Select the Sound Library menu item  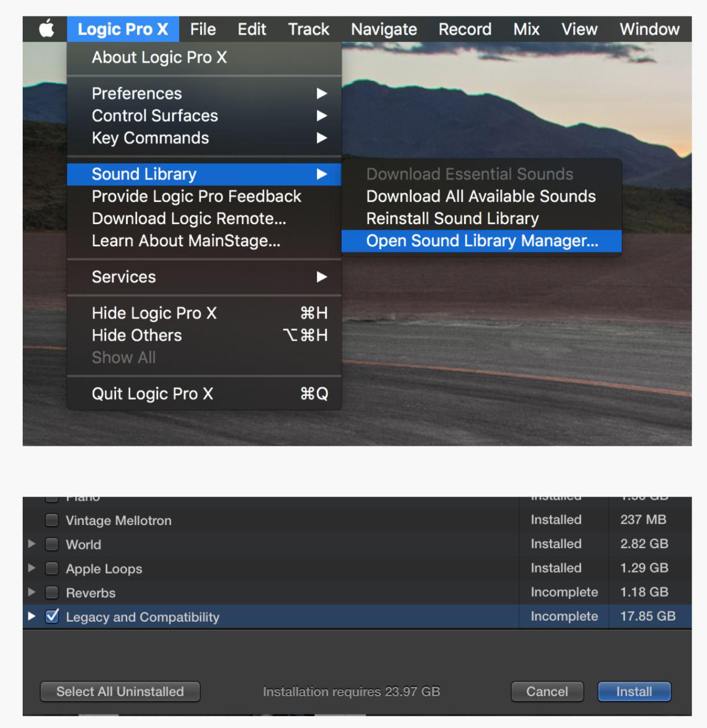tap(204, 174)
